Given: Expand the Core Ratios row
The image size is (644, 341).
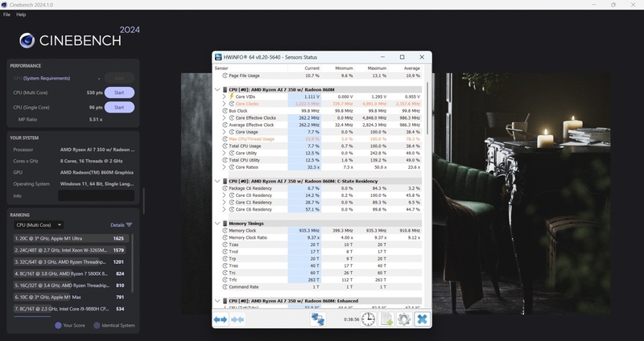Looking at the screenshot, I should pos(225,167).
